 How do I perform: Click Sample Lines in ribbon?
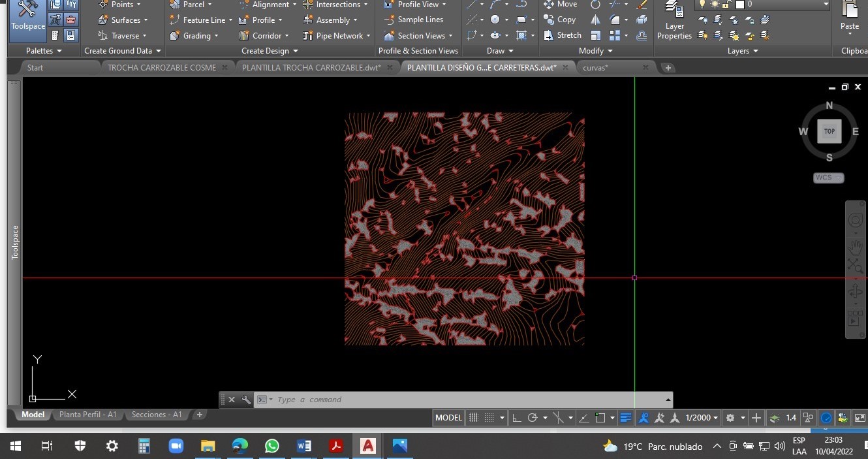click(x=413, y=20)
